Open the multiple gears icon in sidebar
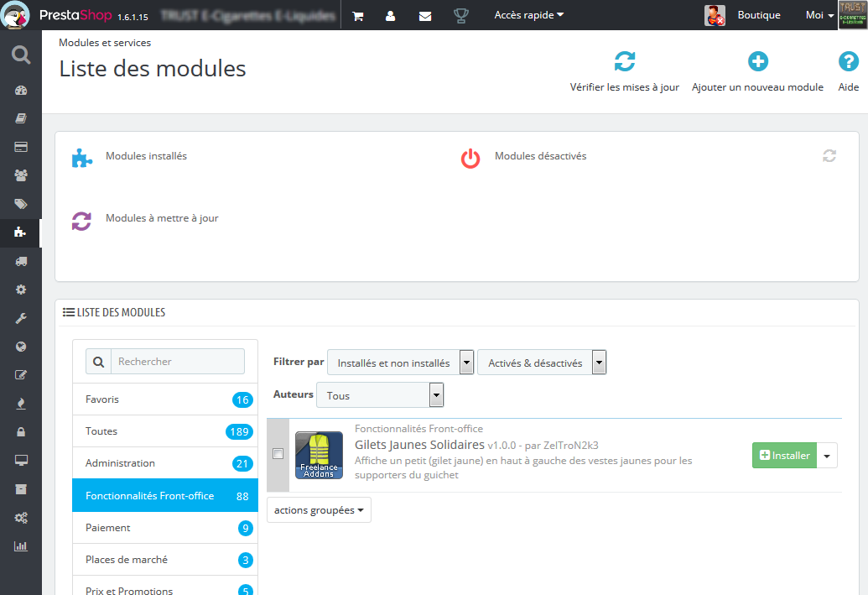The image size is (868, 595). pos(21,518)
